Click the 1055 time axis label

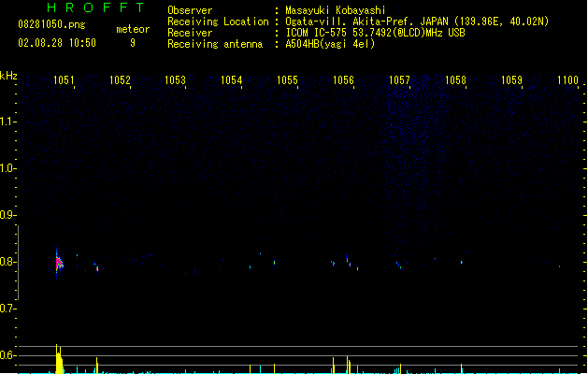[287, 80]
